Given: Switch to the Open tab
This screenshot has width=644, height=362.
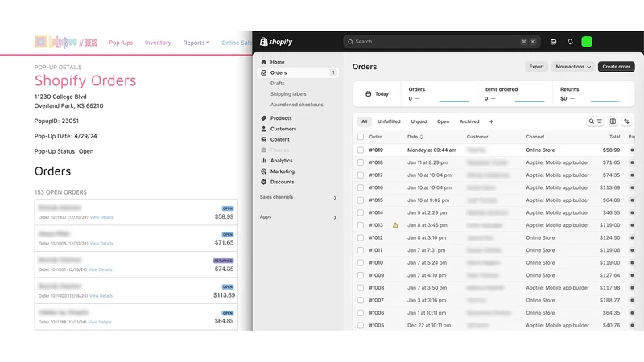Looking at the screenshot, I should coord(443,121).
